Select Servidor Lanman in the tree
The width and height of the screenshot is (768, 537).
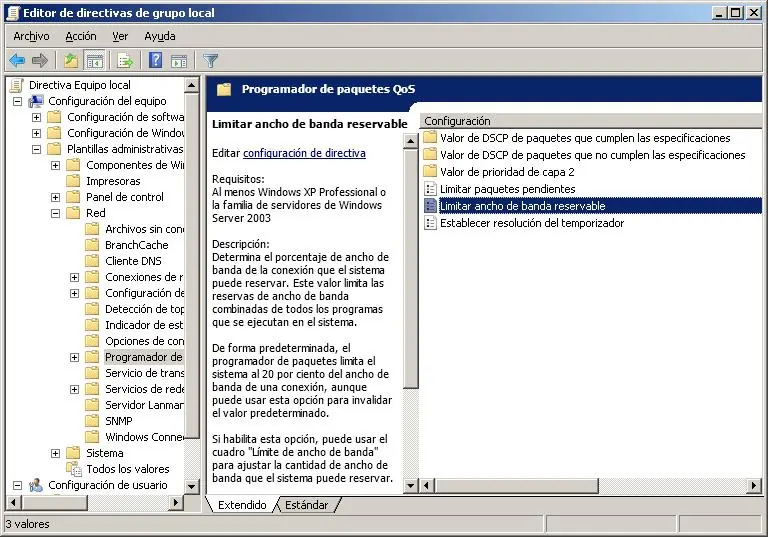[144, 405]
